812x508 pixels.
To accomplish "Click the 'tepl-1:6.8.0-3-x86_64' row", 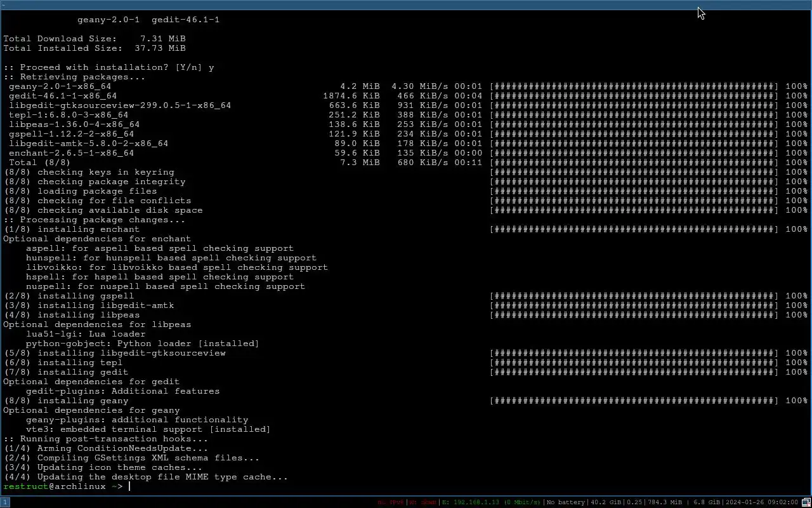I will (x=408, y=115).
